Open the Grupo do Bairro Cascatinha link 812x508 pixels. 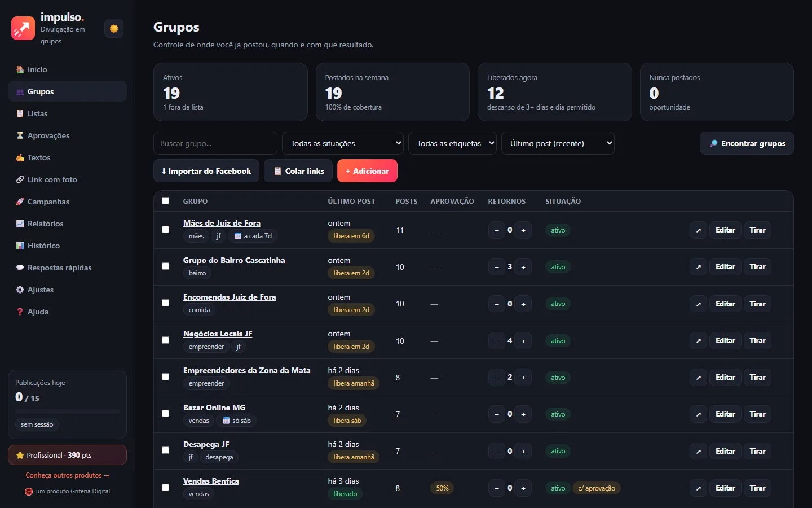point(234,260)
